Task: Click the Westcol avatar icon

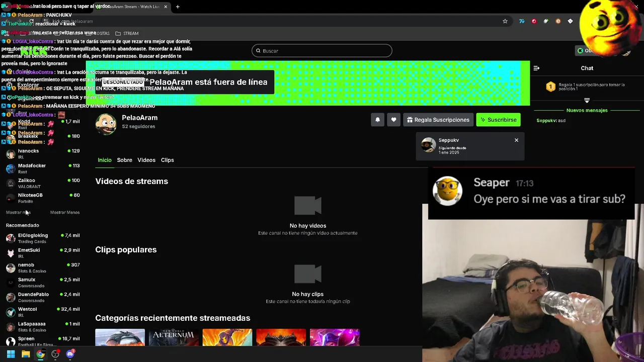Action: click(x=11, y=312)
